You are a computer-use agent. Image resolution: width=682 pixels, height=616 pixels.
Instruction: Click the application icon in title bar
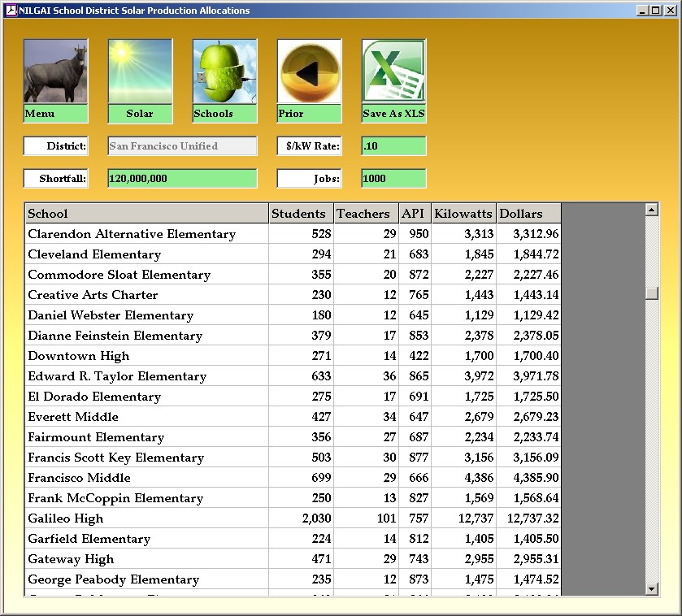pyautogui.click(x=11, y=11)
